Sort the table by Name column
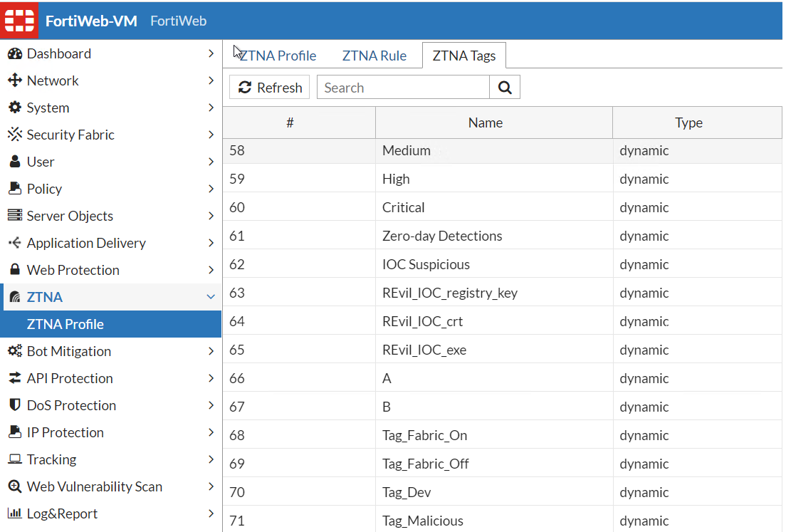Viewport: 786px width, 532px height. [x=485, y=122]
